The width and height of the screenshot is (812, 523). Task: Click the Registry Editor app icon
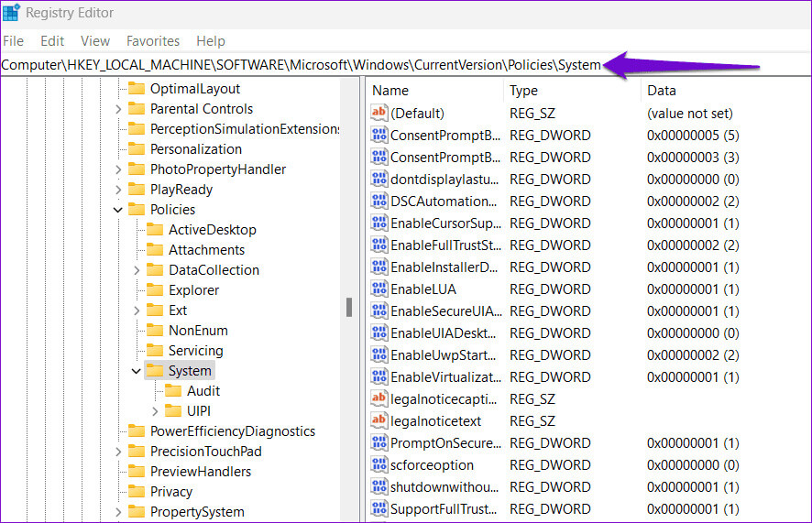pos(11,12)
